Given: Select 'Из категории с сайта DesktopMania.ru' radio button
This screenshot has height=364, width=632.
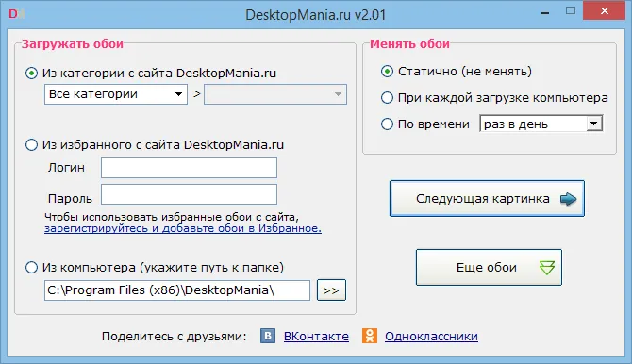Looking at the screenshot, I should [31, 74].
